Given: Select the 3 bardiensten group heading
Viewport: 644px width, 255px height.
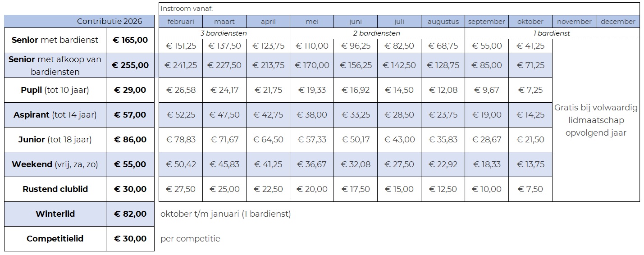Looking at the screenshot, I should tap(224, 33).
